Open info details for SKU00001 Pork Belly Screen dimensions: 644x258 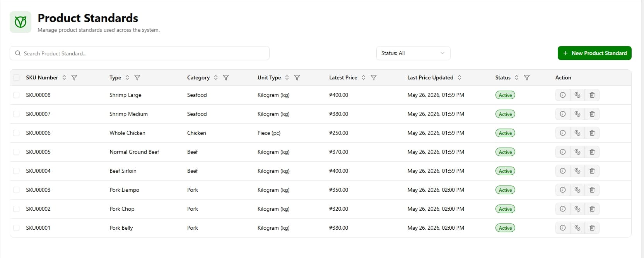(563, 228)
